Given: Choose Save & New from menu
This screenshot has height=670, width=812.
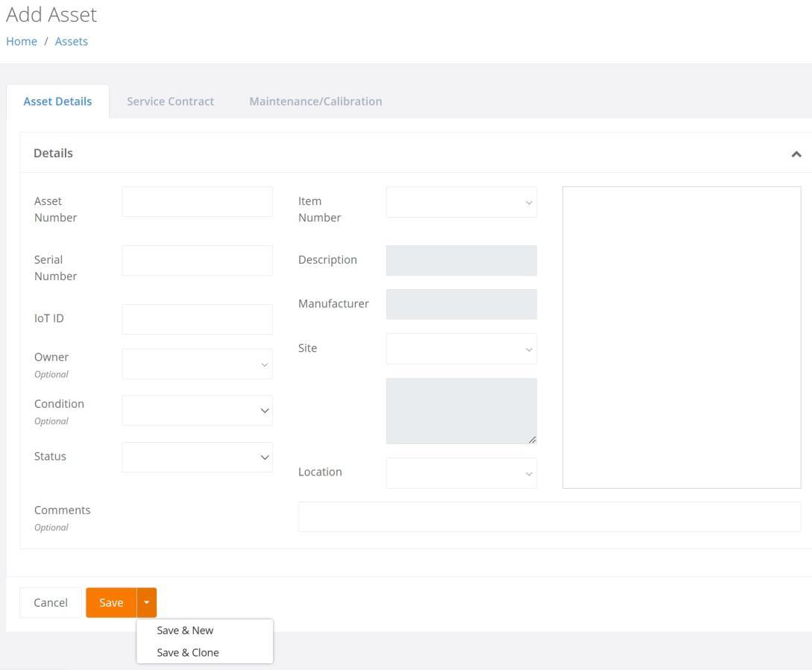Looking at the screenshot, I should pos(185,631).
